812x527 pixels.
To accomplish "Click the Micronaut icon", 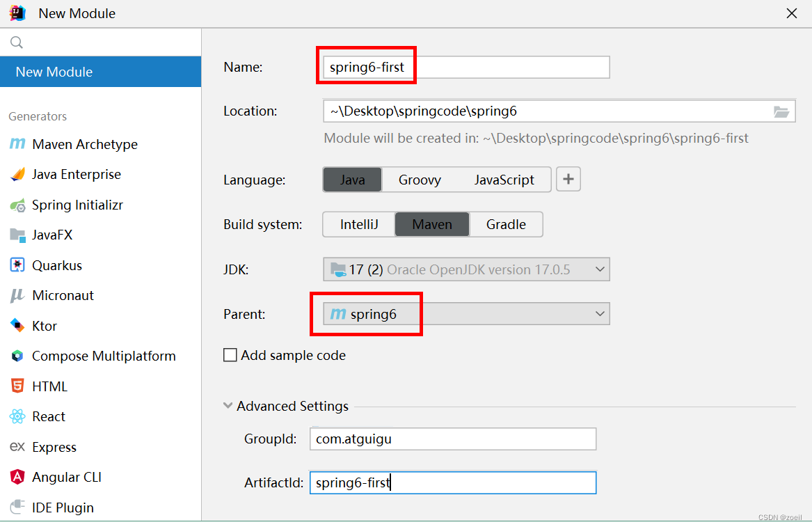I will pyautogui.click(x=17, y=295).
